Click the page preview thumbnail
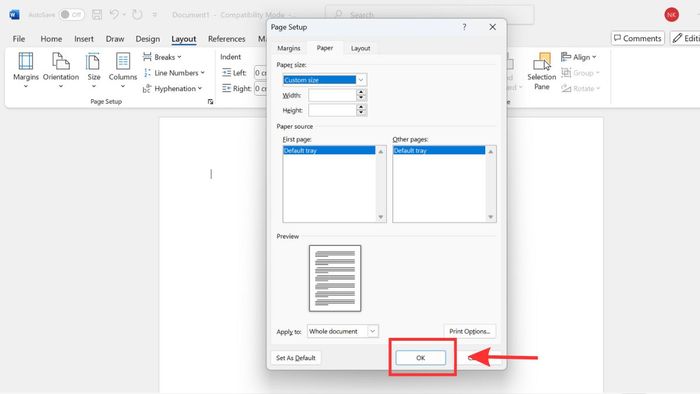Screen dimensions: 700x394 coord(335,278)
